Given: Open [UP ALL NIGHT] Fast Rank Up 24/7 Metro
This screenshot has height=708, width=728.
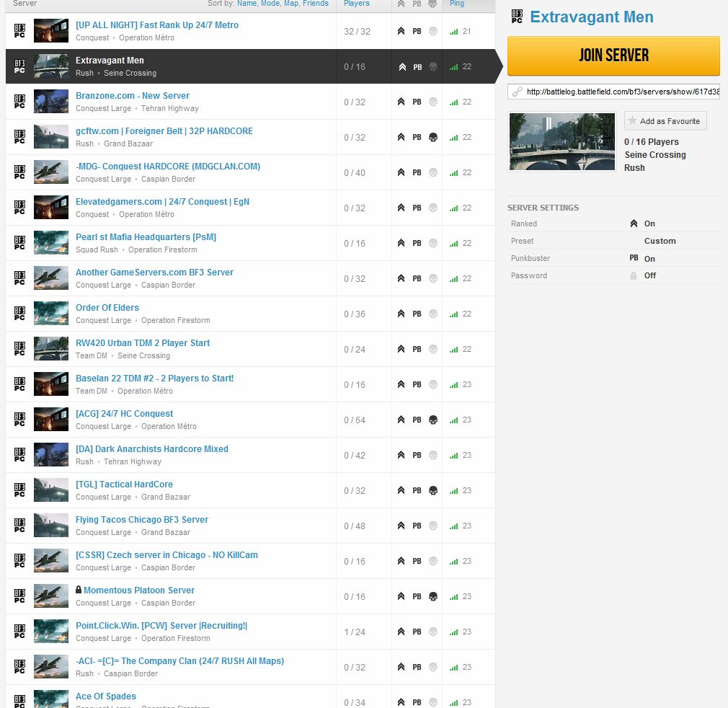Looking at the screenshot, I should coord(157,25).
